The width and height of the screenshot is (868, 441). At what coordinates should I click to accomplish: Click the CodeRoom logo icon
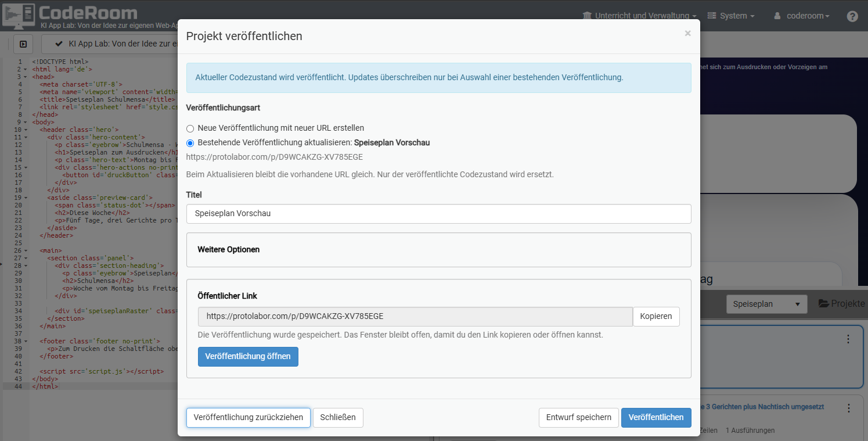[x=19, y=16]
